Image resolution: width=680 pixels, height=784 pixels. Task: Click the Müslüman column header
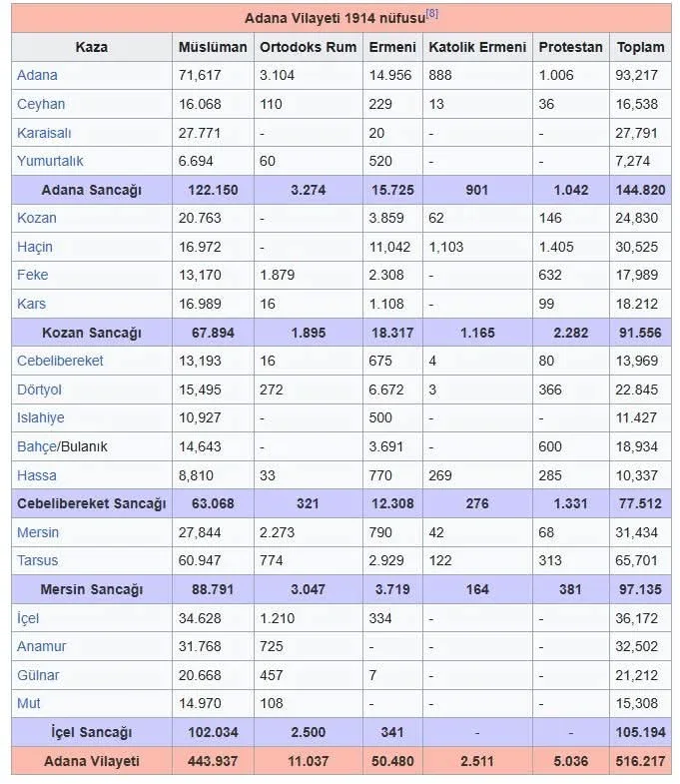[x=212, y=47]
